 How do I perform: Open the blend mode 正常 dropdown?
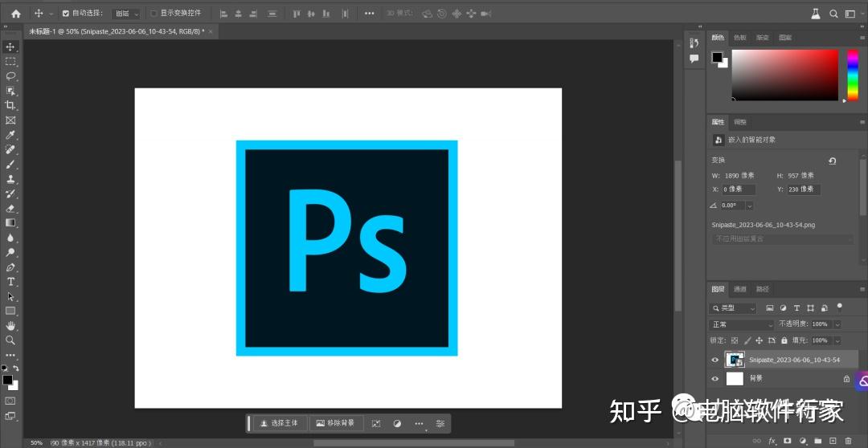click(741, 324)
